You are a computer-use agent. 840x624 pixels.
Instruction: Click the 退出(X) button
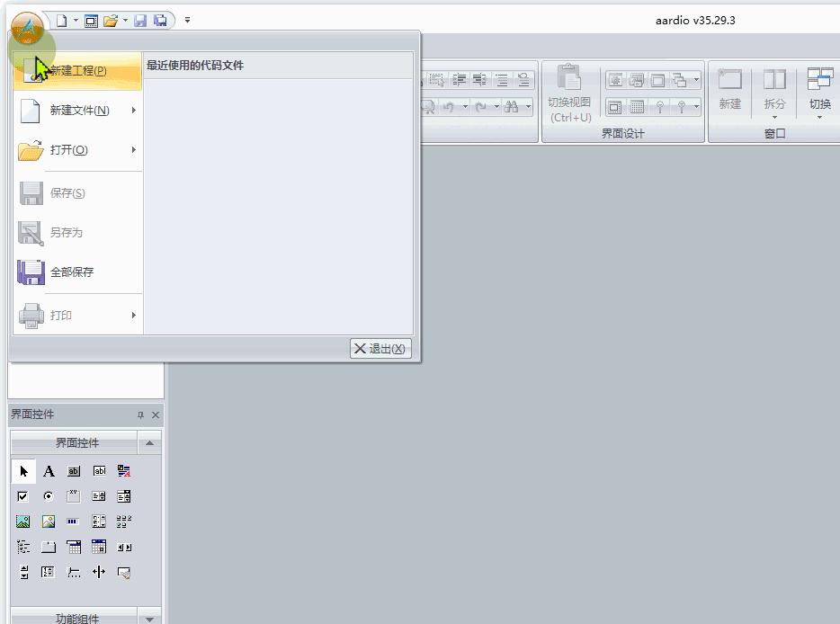tap(380, 348)
